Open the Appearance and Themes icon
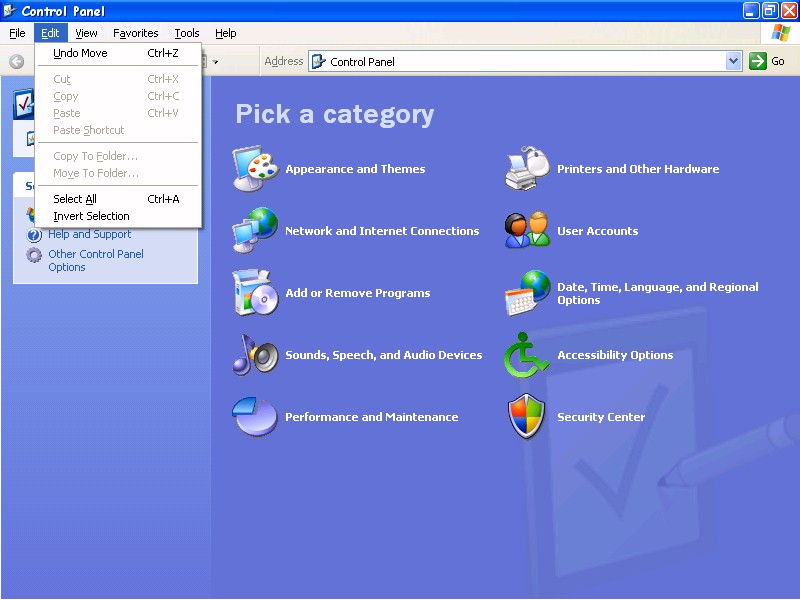 (255, 169)
